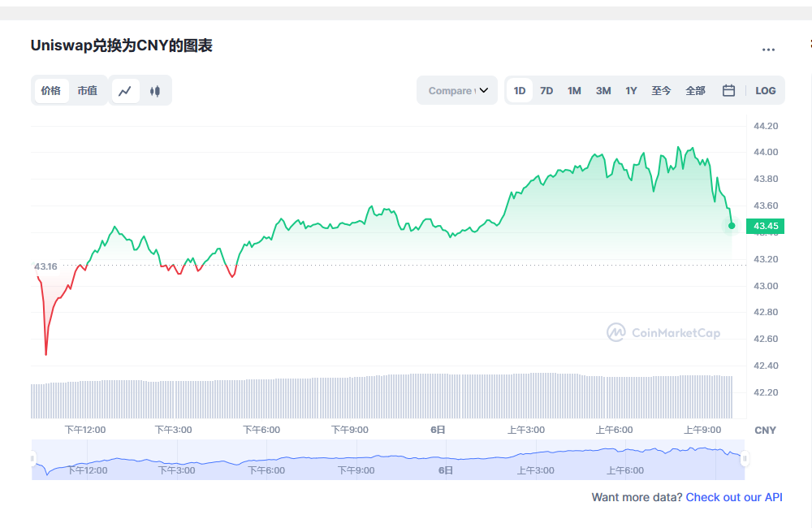Click the Want more data? text
The width and height of the screenshot is (812, 528).
tap(637, 497)
